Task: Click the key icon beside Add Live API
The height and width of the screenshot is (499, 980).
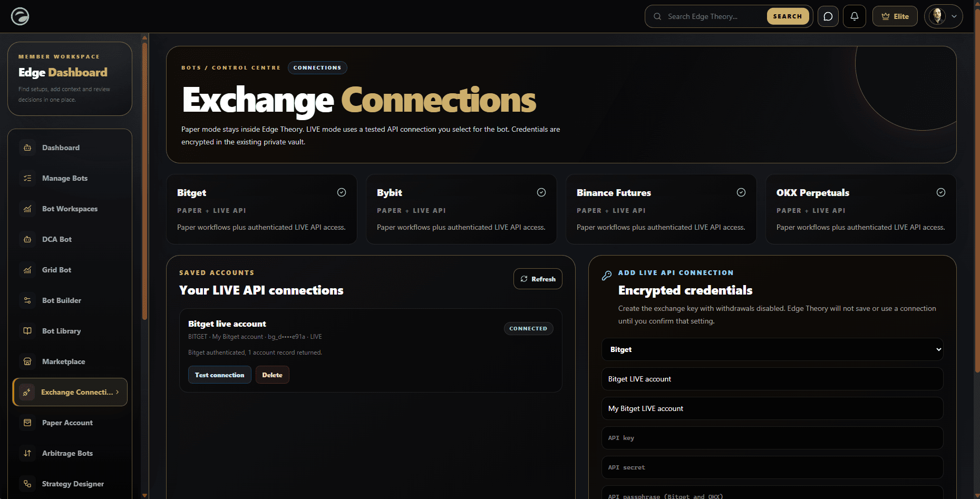Action: [x=607, y=275]
